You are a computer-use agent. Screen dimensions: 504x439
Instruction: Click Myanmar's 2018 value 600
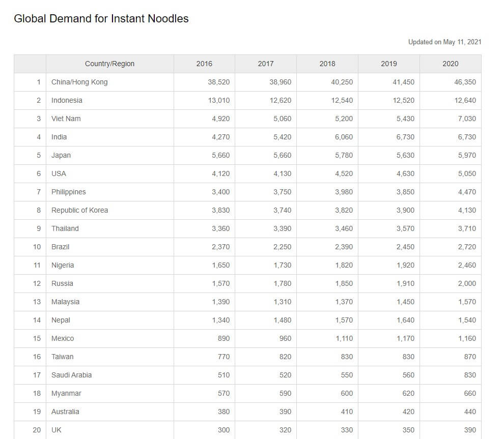347,393
